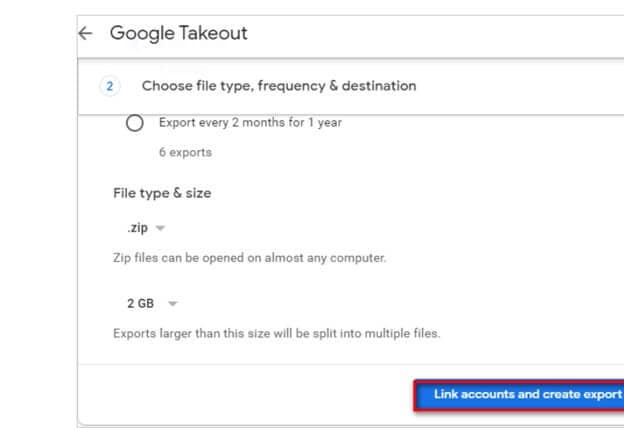
Task: Select the export every 2 months radio button
Action: pyautogui.click(x=135, y=123)
